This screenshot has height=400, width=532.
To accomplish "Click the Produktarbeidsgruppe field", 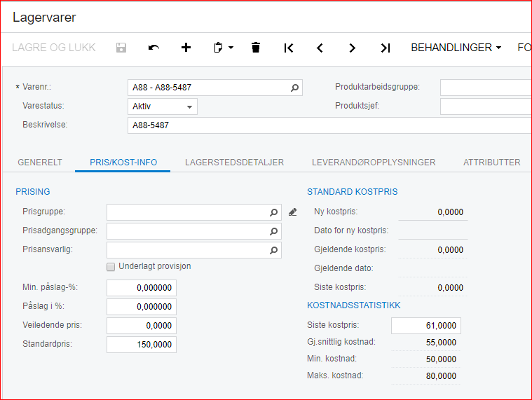I will click(x=486, y=88).
